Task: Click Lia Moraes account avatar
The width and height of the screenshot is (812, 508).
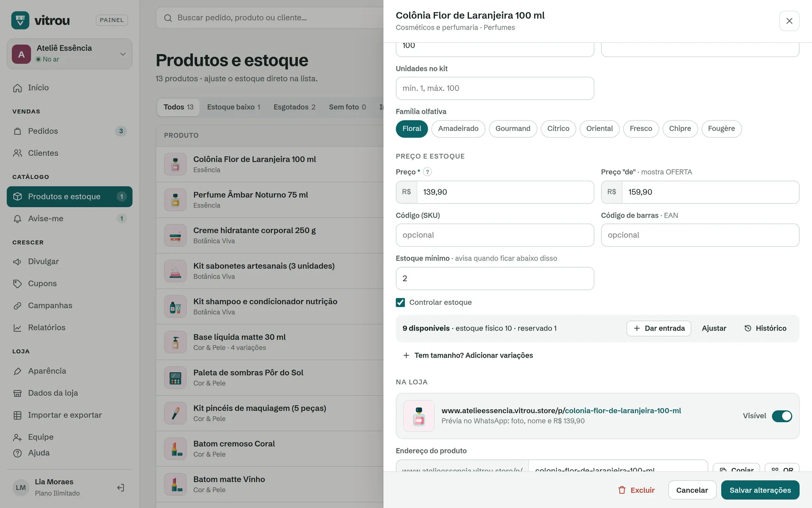Action: coord(21,488)
